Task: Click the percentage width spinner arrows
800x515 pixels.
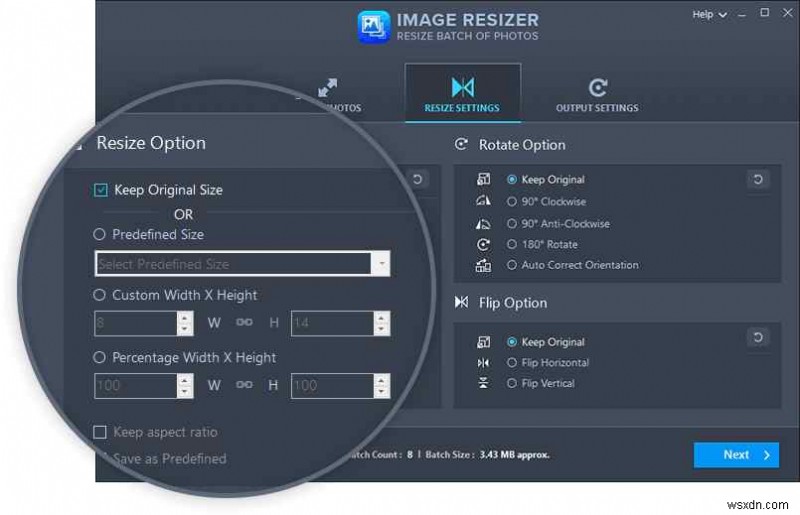Action: (185, 385)
